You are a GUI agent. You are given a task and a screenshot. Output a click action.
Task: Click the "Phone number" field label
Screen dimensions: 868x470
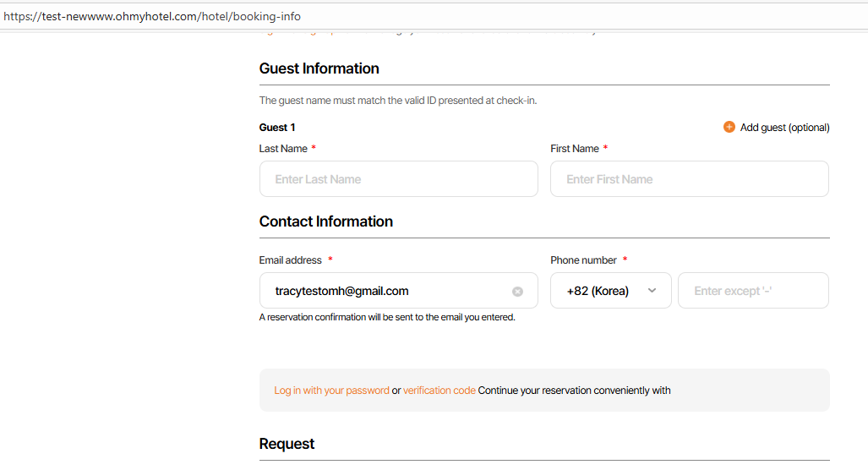(584, 260)
